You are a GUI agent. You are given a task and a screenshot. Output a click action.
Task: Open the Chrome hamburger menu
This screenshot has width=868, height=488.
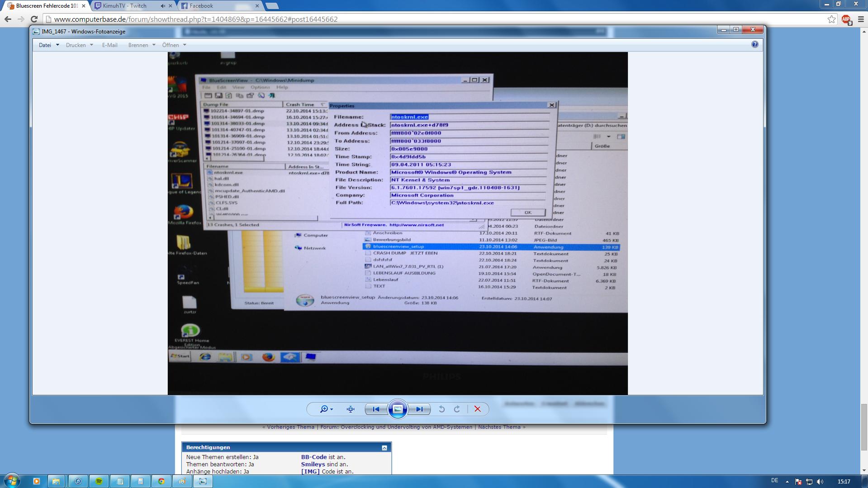tap(860, 19)
